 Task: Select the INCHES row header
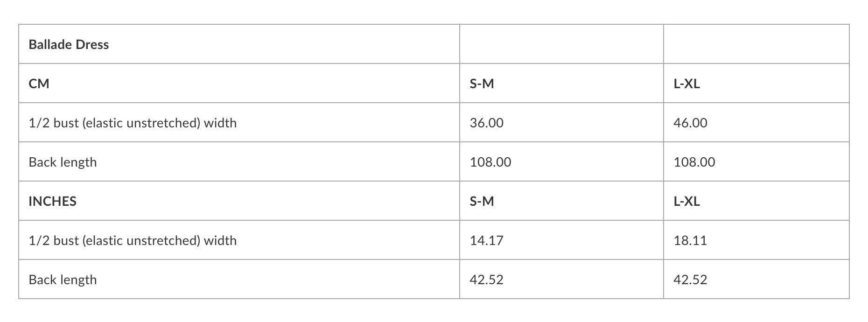(x=53, y=201)
